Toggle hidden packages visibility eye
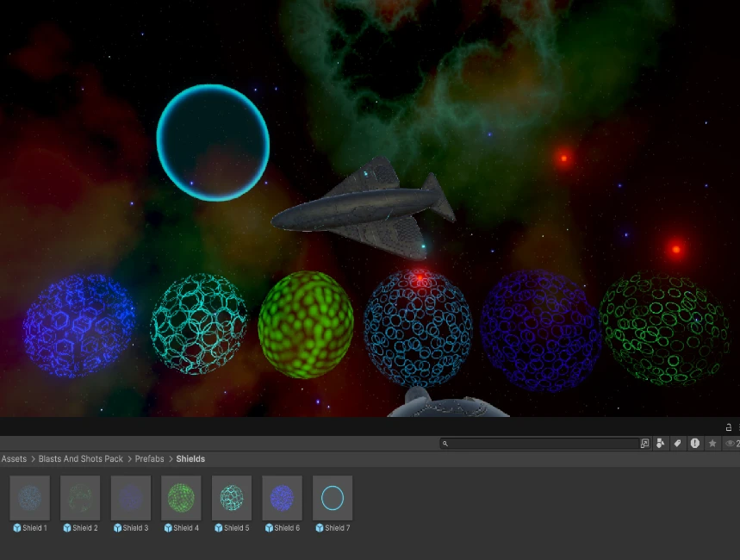The height and width of the screenshot is (560, 740). tap(730, 444)
